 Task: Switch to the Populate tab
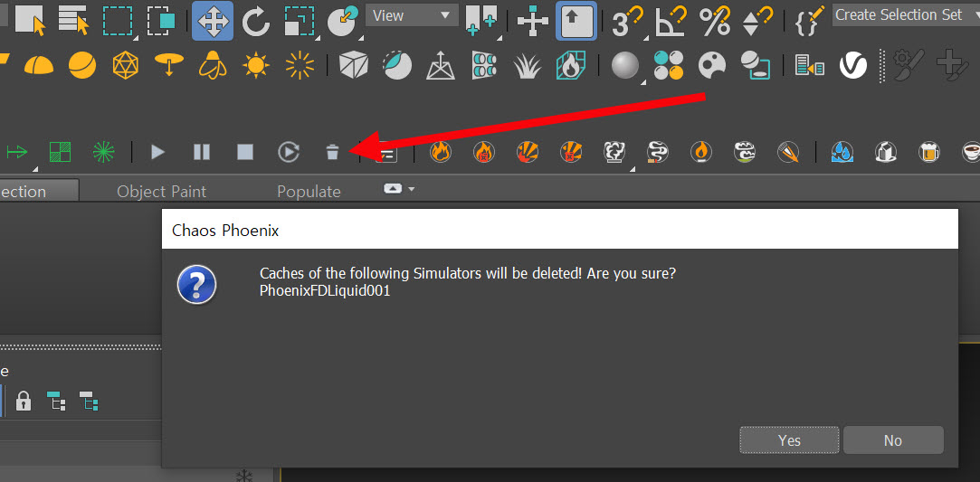309,191
